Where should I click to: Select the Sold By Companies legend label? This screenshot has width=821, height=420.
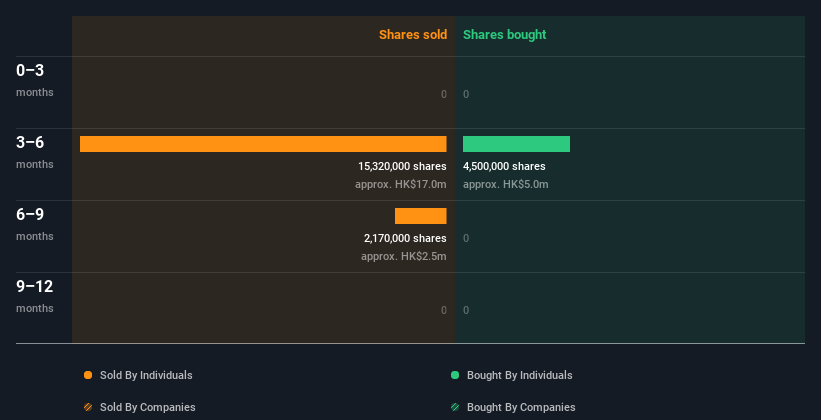point(148,407)
